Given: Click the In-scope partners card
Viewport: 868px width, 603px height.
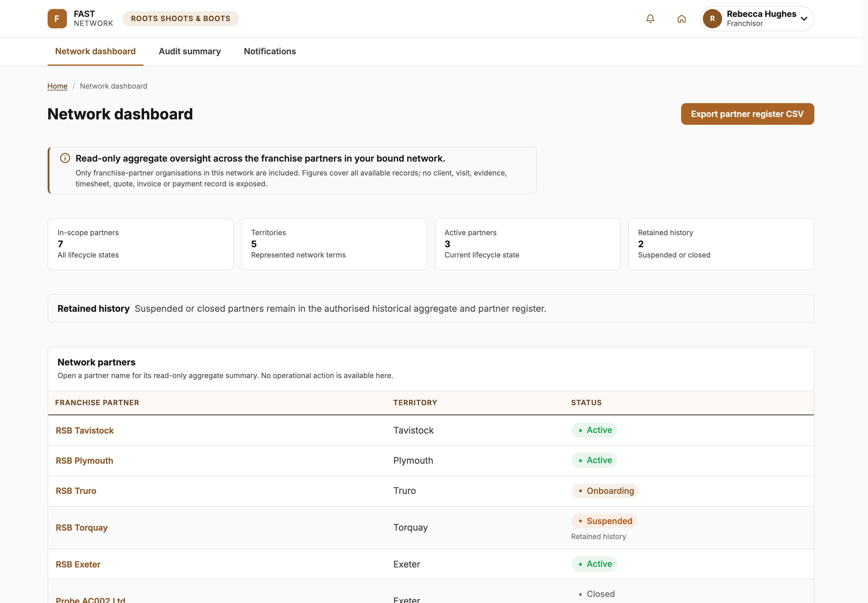Looking at the screenshot, I should click(x=140, y=244).
